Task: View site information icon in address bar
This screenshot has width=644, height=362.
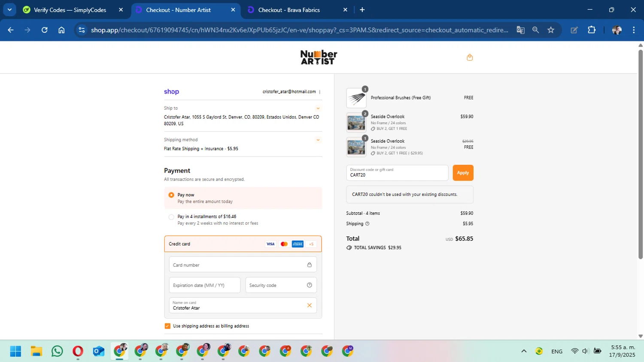Action: click(x=82, y=30)
